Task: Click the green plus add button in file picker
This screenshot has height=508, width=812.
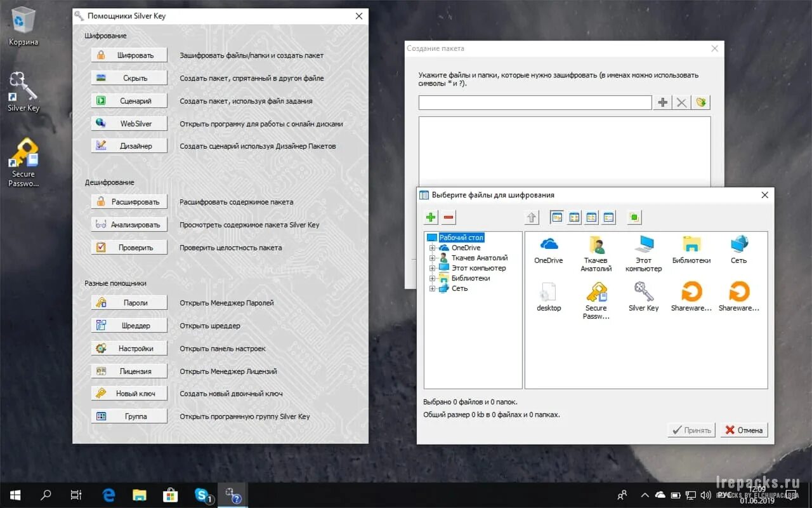Action: point(431,217)
